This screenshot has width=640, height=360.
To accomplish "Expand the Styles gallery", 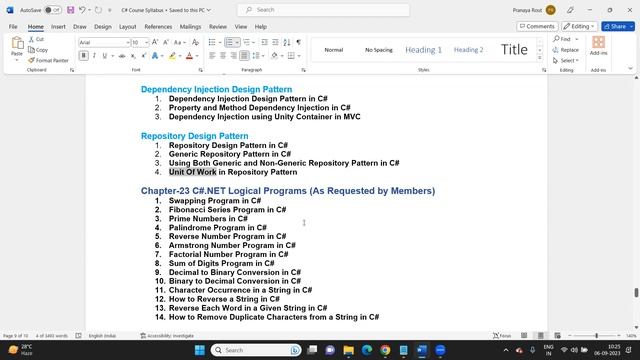I will click(x=540, y=58).
